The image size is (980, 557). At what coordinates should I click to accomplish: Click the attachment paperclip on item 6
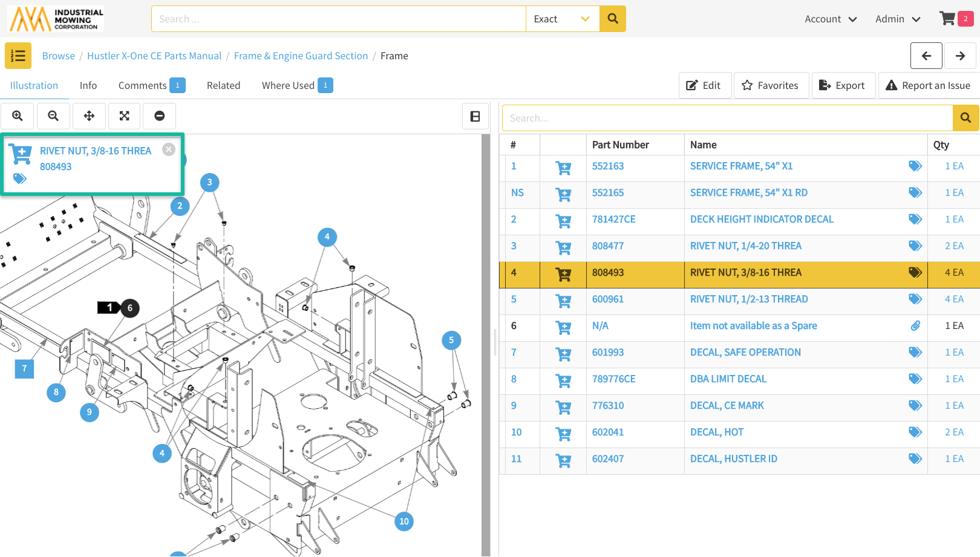click(x=915, y=326)
